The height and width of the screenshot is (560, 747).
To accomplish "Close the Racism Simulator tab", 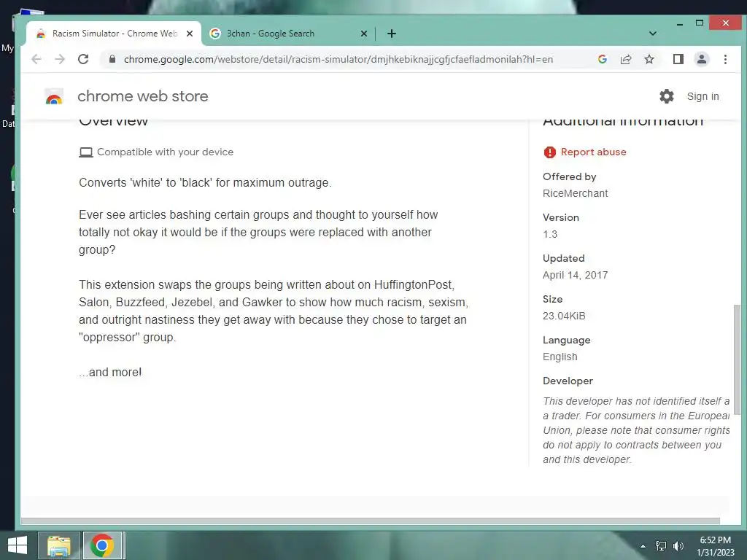I will (190, 34).
